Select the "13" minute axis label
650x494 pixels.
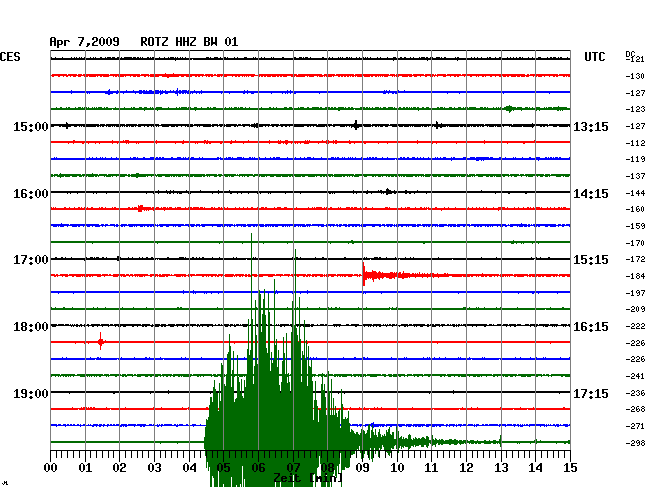click(x=501, y=468)
